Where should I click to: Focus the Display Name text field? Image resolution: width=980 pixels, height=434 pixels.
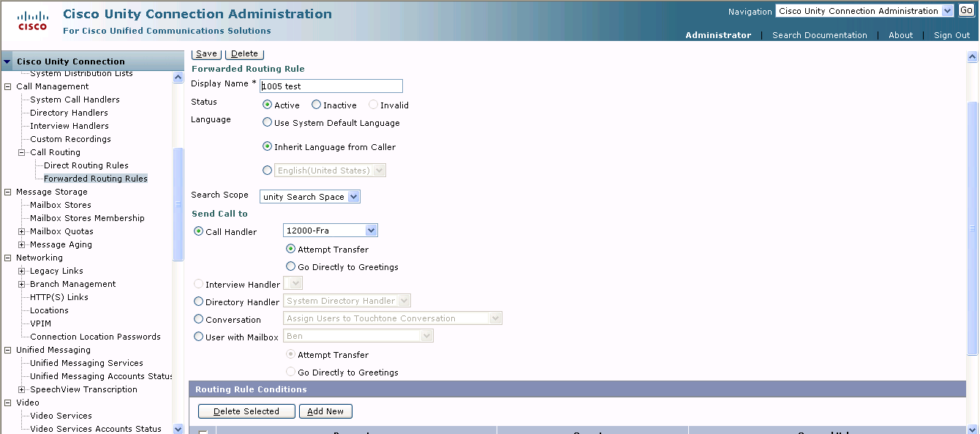click(x=331, y=86)
